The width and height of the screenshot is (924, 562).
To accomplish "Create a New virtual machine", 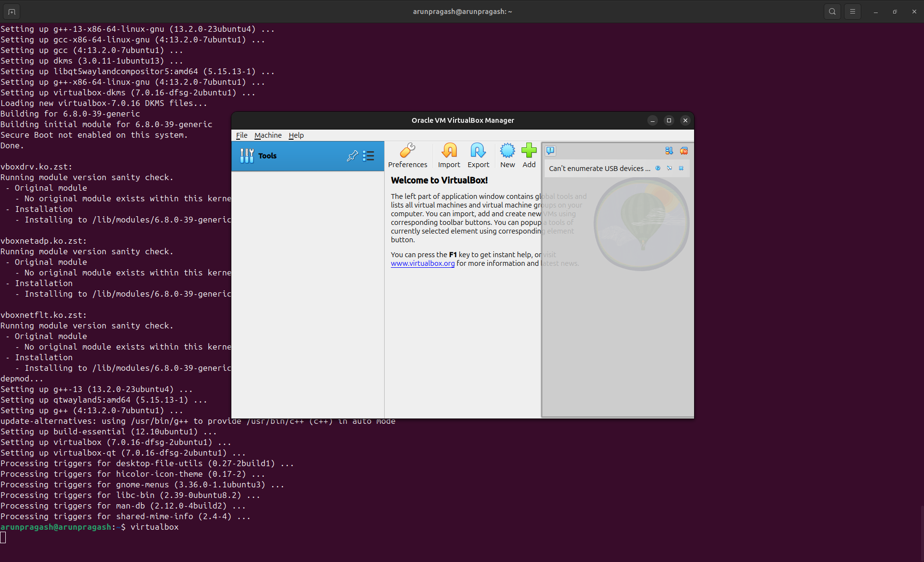I will 508,156.
